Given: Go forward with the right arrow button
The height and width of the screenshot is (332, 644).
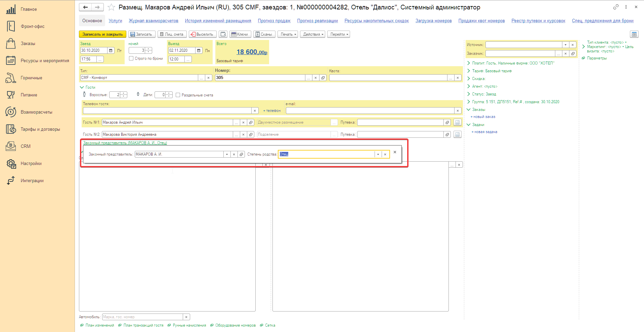Looking at the screenshot, I should 97,7.
